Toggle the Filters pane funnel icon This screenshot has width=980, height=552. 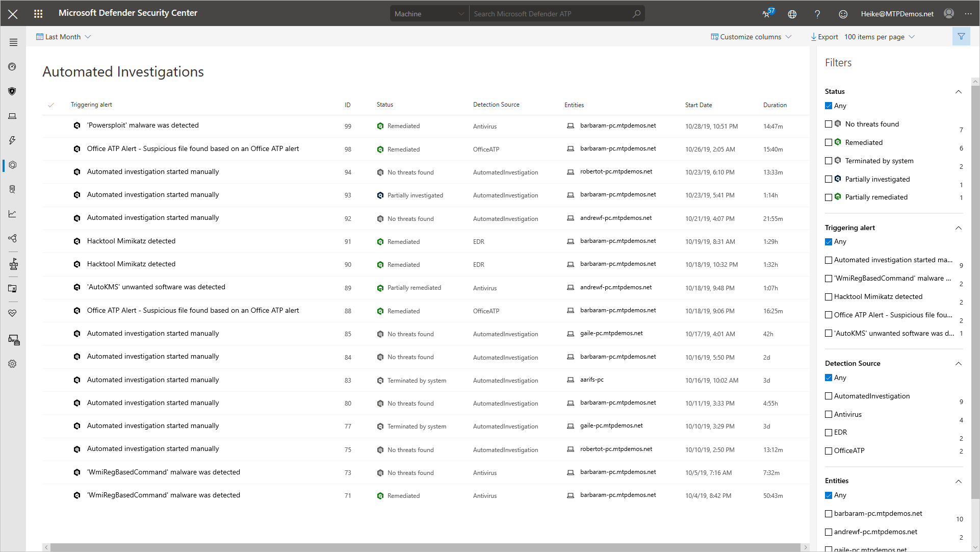[961, 36]
